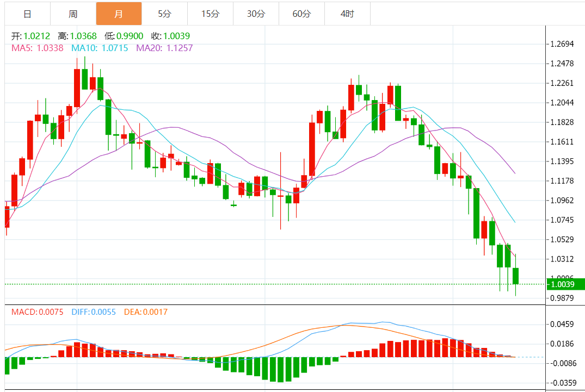
Task: Select the 30分 timeframe tab
Action: click(256, 14)
